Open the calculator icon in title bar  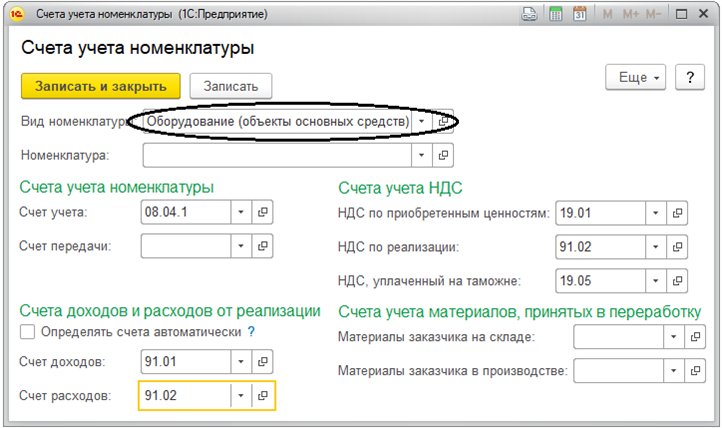click(x=556, y=14)
